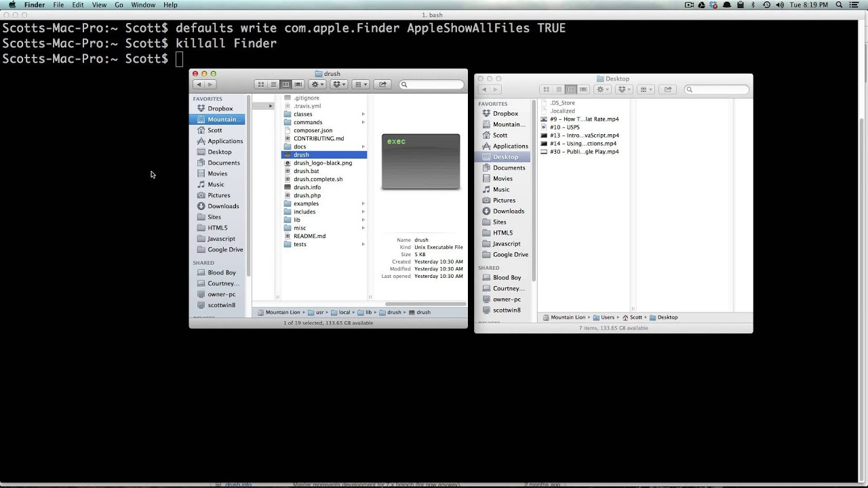Open Action gear menu in Desktop window

tap(603, 89)
